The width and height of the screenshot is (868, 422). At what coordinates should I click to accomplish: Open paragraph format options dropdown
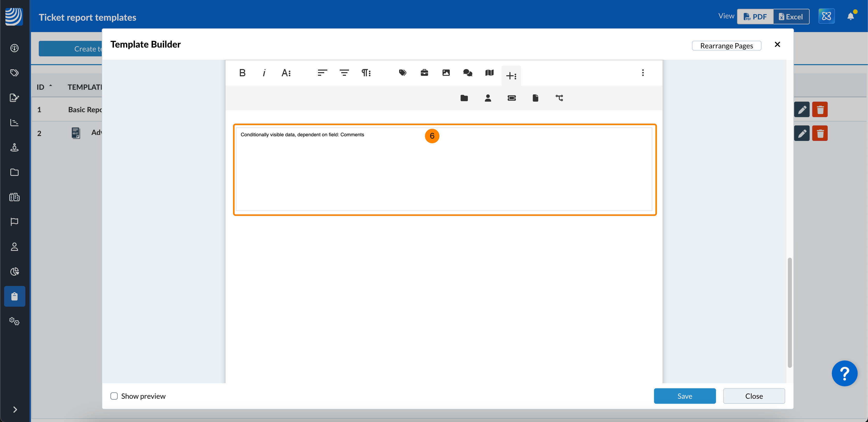coord(366,73)
